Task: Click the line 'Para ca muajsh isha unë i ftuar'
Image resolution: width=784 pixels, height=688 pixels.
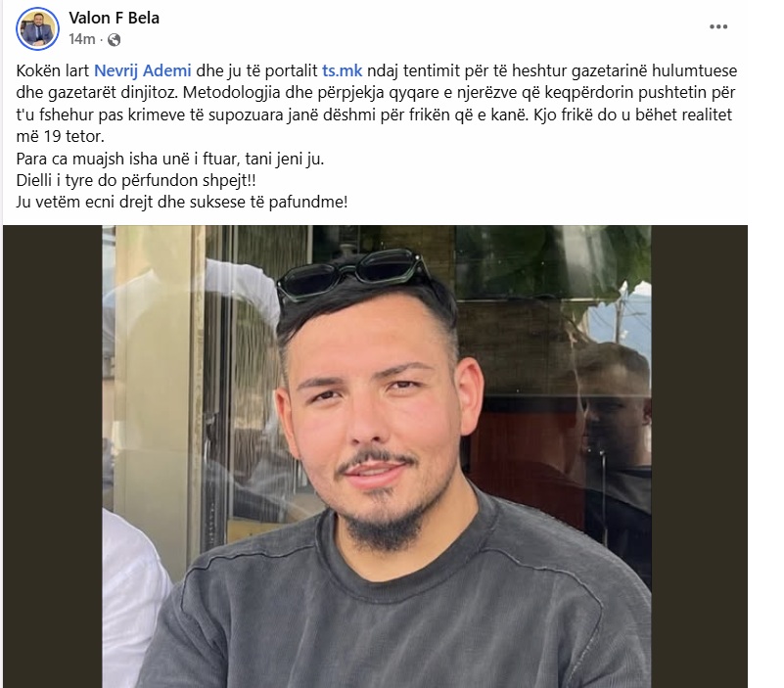Action: click(x=128, y=159)
